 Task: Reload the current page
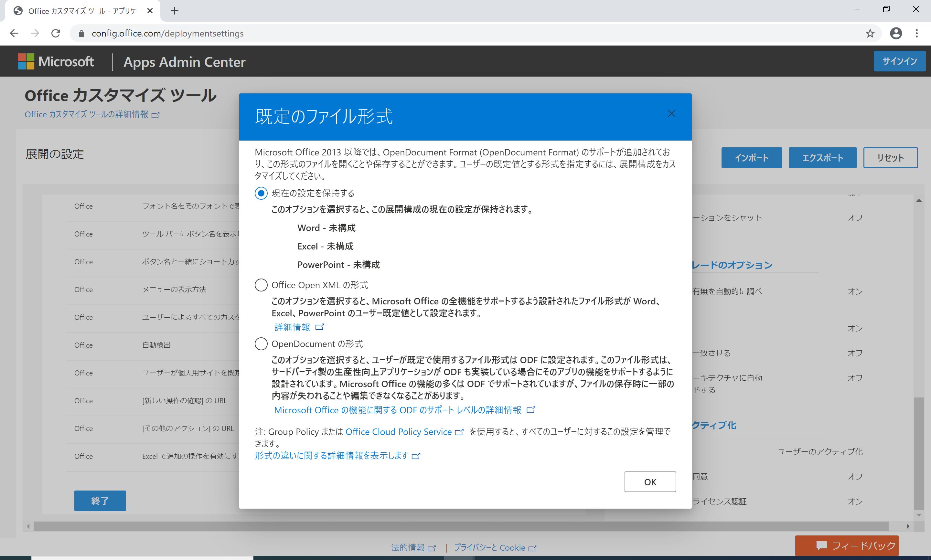click(x=56, y=33)
